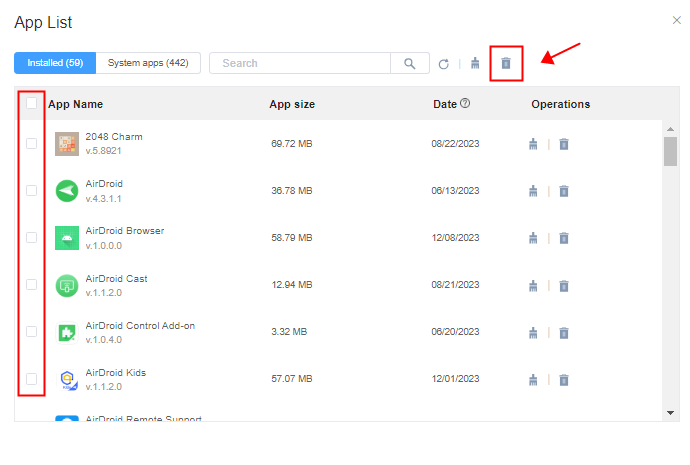Click the date 08/21/2023
Viewport: 690px width, 465px height.
click(x=455, y=285)
